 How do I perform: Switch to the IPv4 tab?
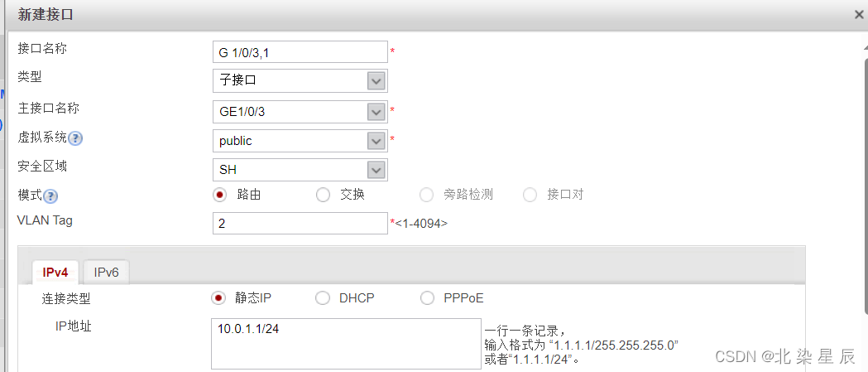55,273
